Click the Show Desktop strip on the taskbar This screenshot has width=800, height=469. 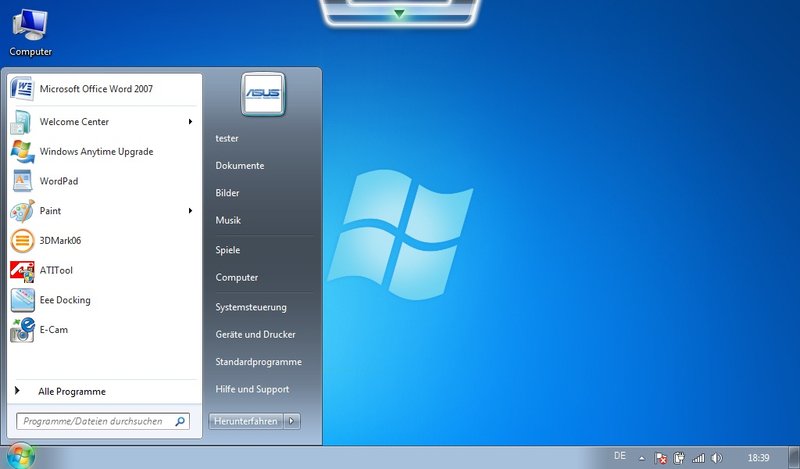[x=794, y=458]
